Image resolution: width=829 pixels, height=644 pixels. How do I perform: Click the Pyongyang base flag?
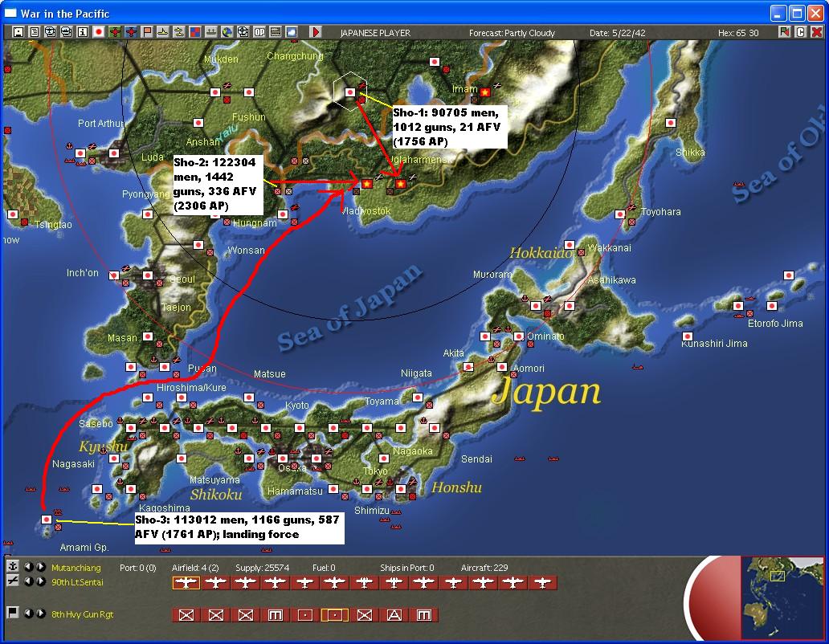[148, 214]
